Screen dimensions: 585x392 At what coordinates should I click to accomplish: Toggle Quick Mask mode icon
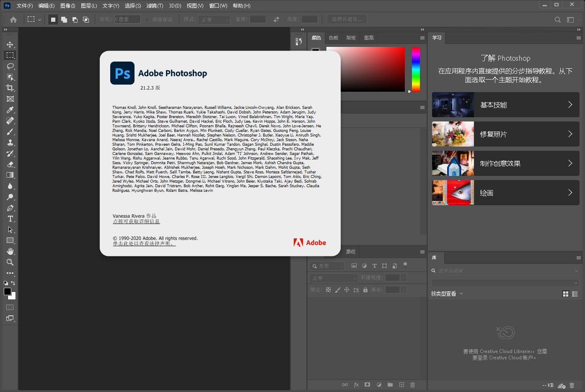10,307
